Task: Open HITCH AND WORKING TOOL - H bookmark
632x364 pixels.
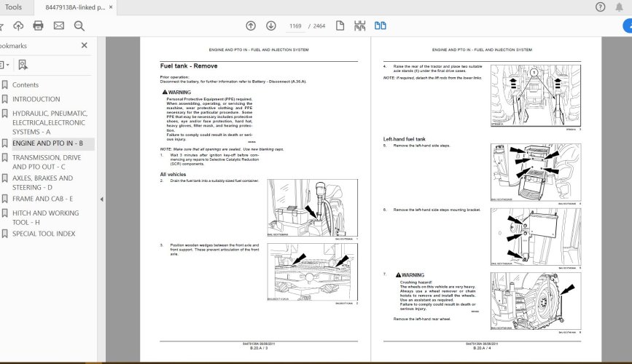Action: pos(45,218)
